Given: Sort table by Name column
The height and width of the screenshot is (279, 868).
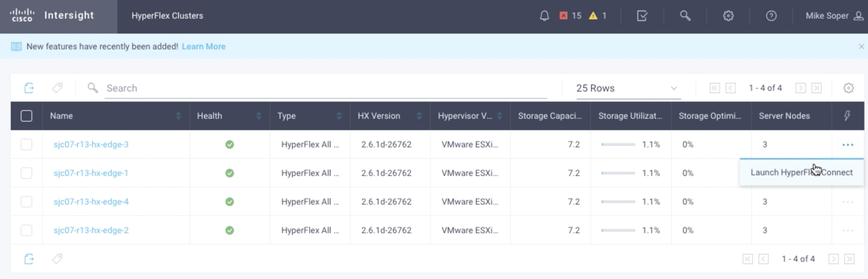Looking at the screenshot, I should click(x=178, y=116).
